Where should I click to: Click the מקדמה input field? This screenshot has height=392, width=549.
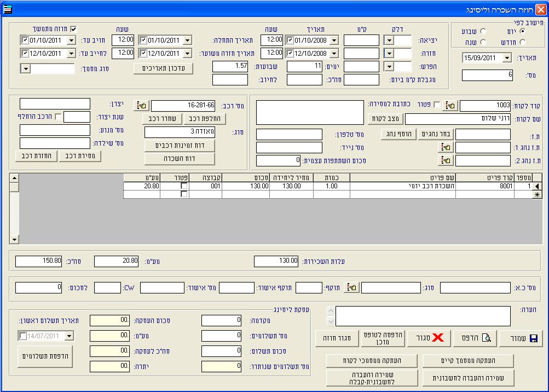(x=221, y=320)
